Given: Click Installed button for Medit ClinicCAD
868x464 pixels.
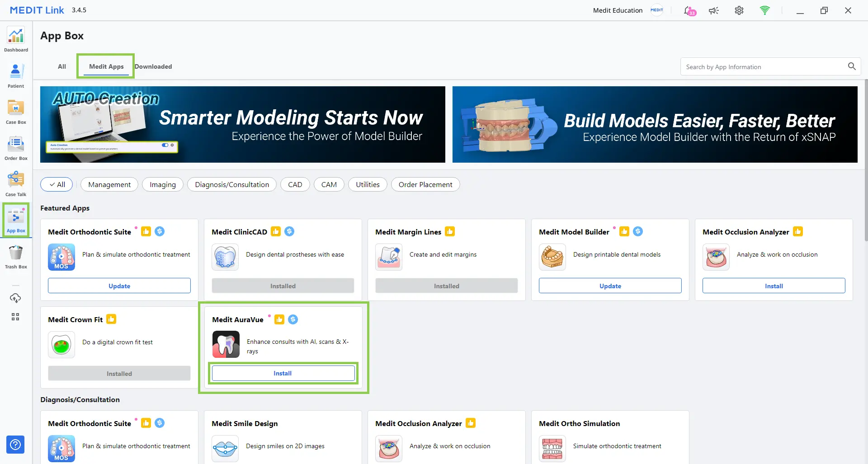Looking at the screenshot, I should [283, 286].
